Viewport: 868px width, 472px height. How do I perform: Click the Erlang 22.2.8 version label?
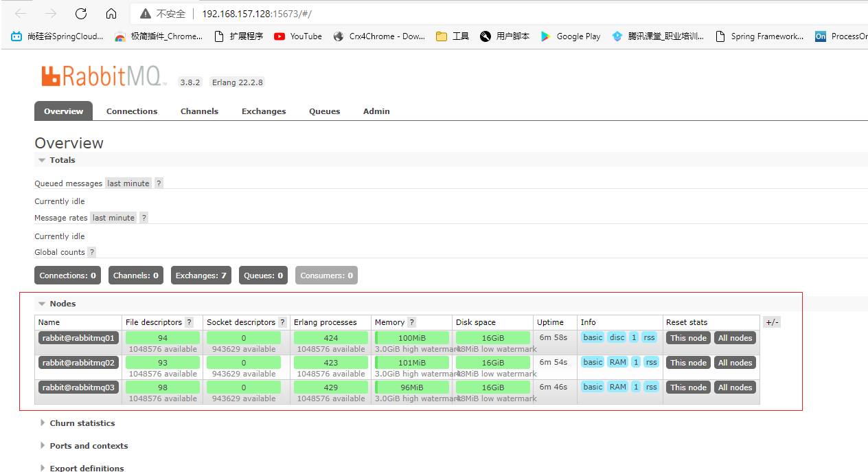[237, 82]
